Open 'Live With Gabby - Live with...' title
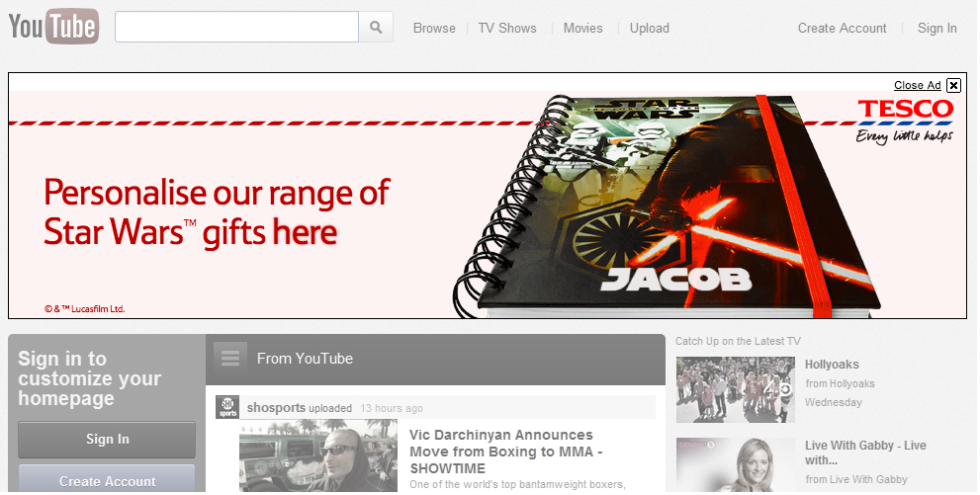 click(865, 453)
